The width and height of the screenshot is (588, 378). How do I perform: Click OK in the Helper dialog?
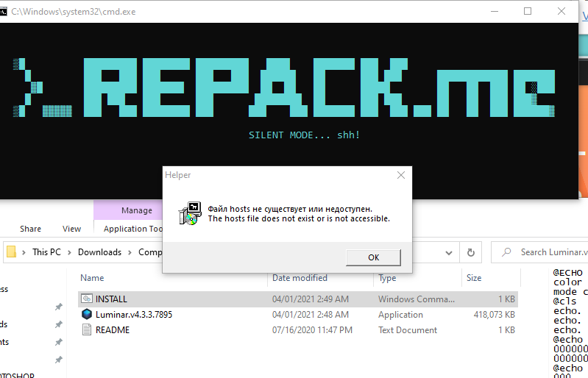[x=373, y=257]
